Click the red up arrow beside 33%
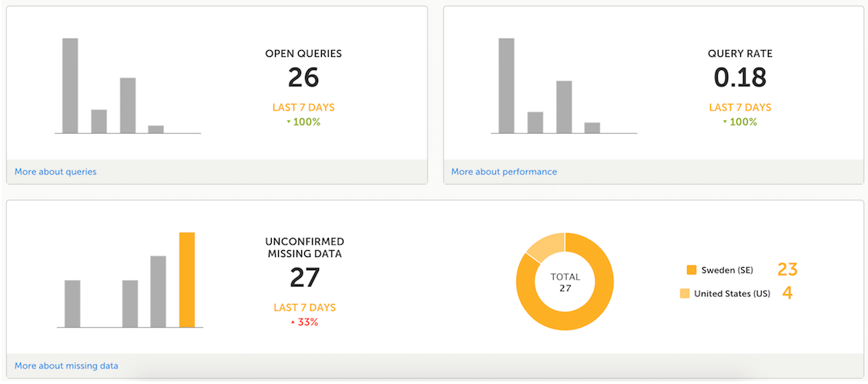The image size is (868, 384). point(293,322)
